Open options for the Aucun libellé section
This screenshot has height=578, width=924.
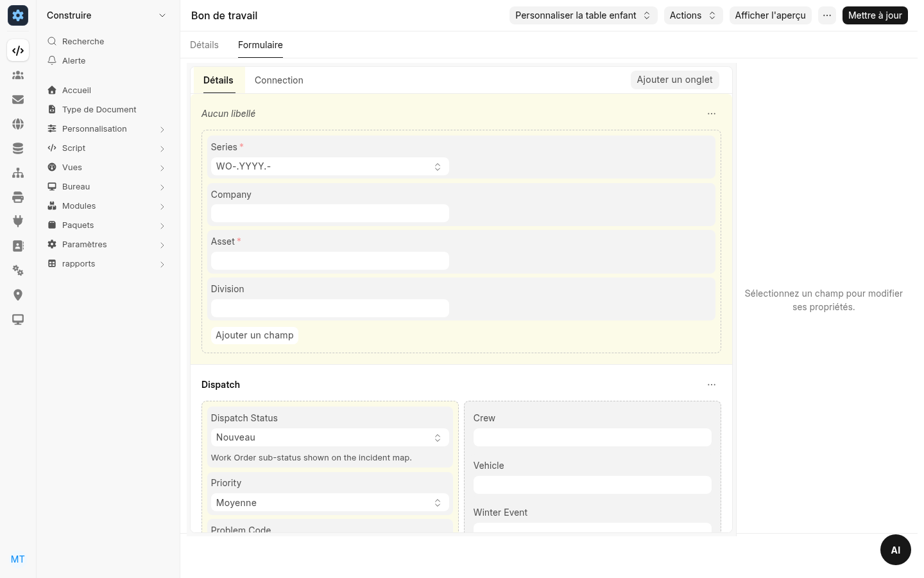pyautogui.click(x=712, y=114)
